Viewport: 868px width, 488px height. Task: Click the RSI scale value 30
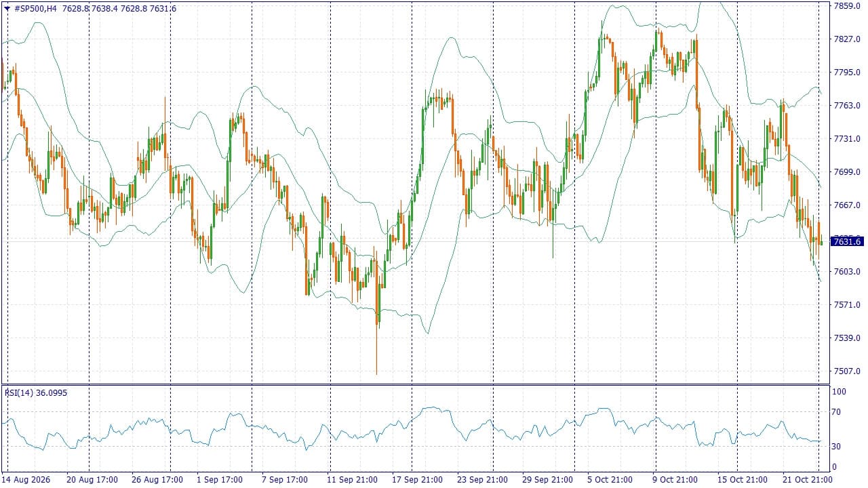837,446
